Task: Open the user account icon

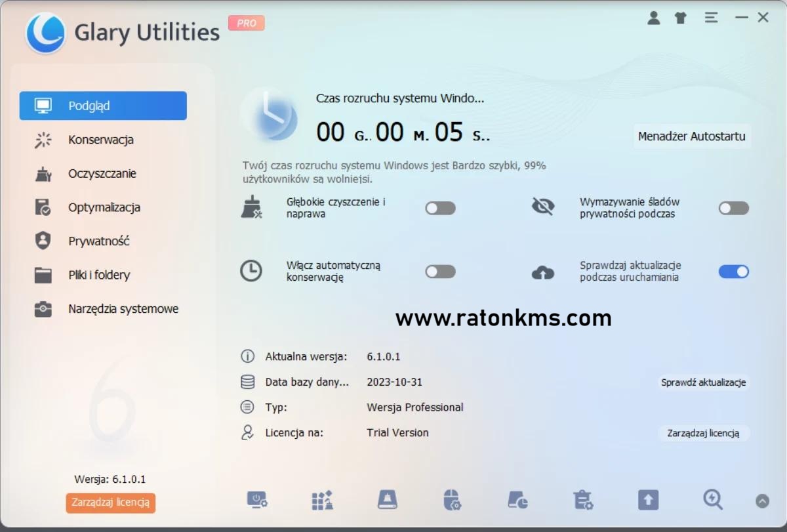Action: point(653,18)
